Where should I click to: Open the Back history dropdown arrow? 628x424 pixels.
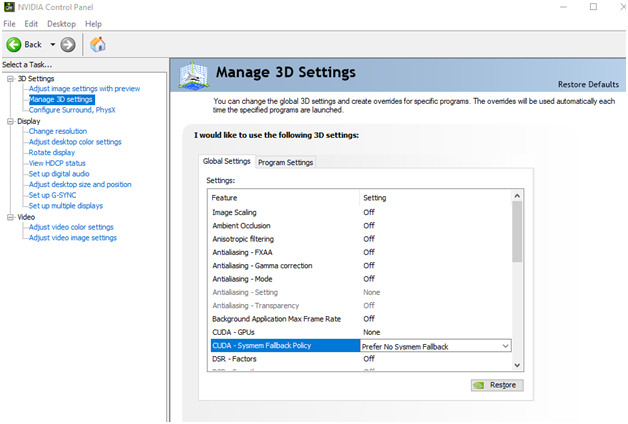pyautogui.click(x=52, y=44)
